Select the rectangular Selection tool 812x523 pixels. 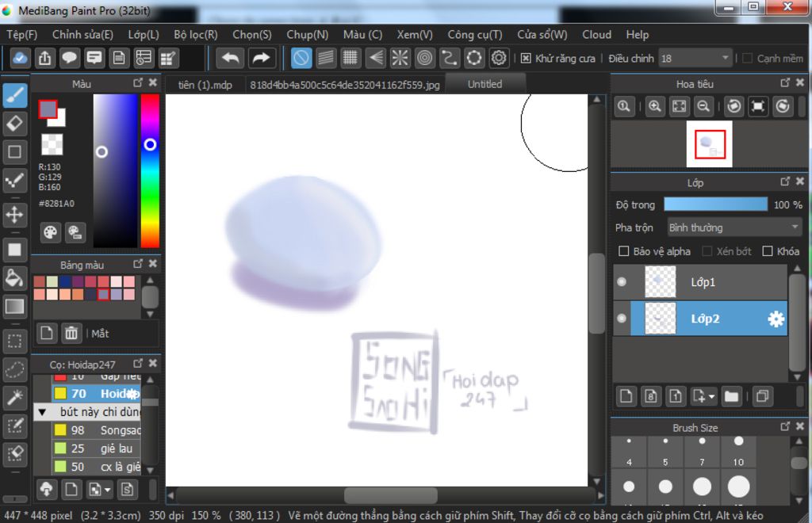click(14, 342)
